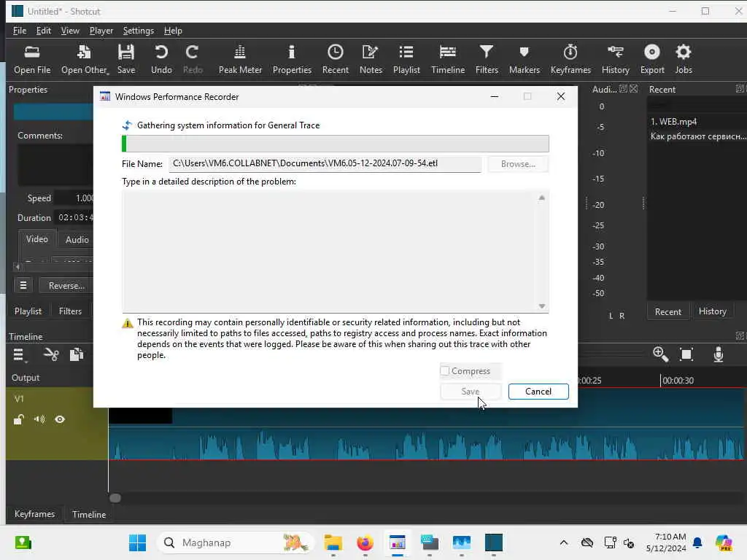Viewport: 747px width, 560px height.
Task: Click the description box scroll down arrow
Action: [542, 306]
